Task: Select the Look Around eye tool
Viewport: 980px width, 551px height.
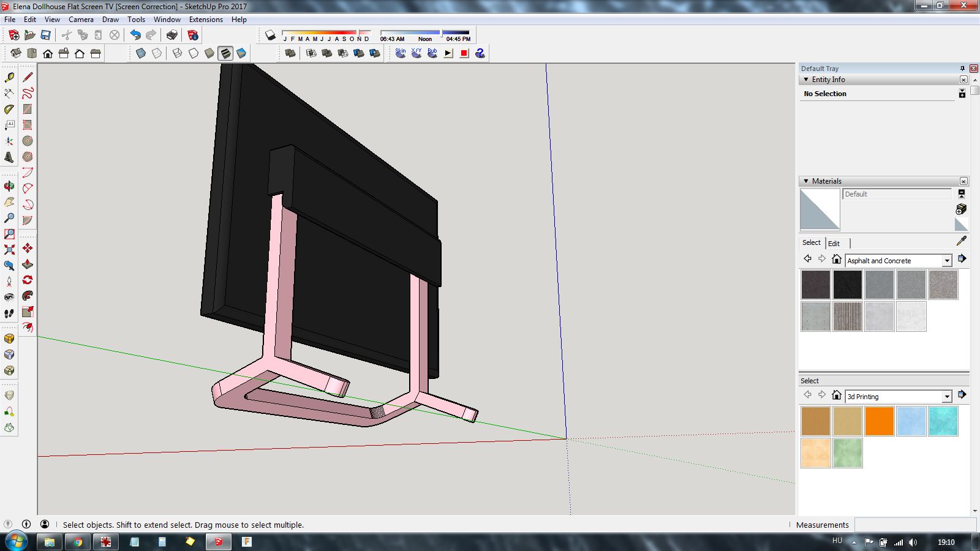Action: [x=9, y=298]
